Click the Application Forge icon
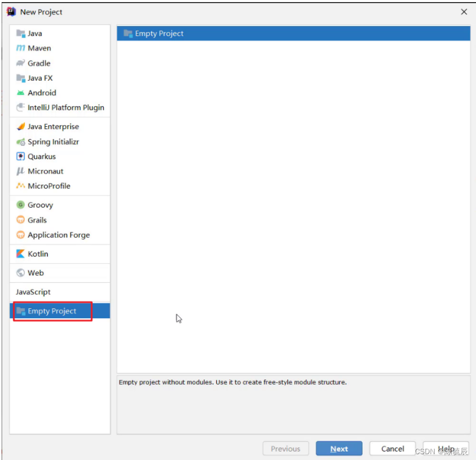 pos(21,235)
